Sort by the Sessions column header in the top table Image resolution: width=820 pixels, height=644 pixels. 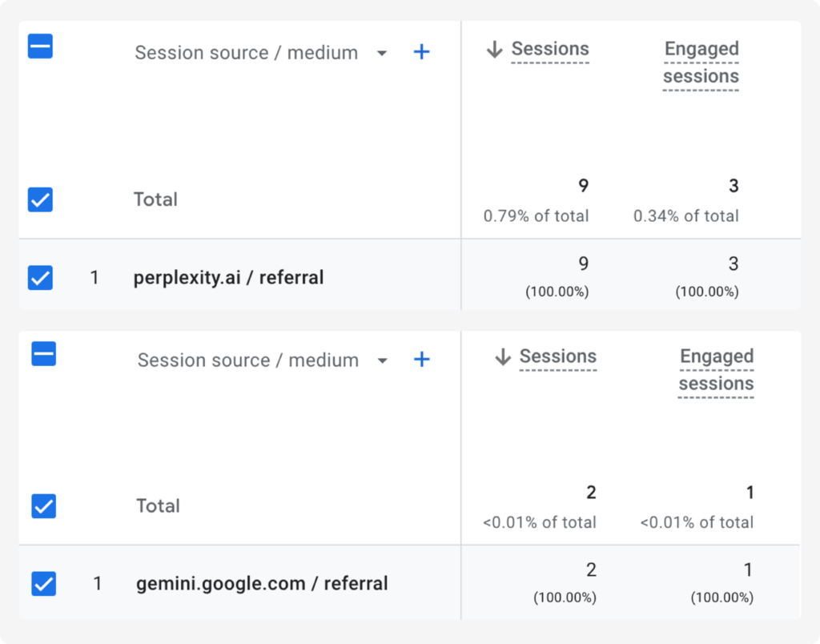tap(550, 49)
